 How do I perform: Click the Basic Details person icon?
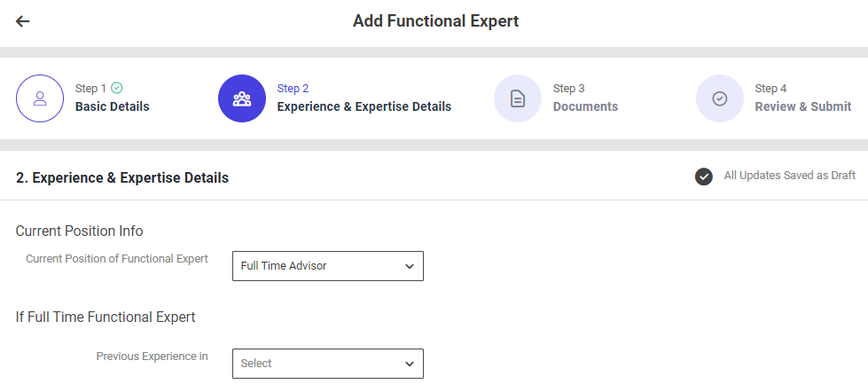pos(40,98)
